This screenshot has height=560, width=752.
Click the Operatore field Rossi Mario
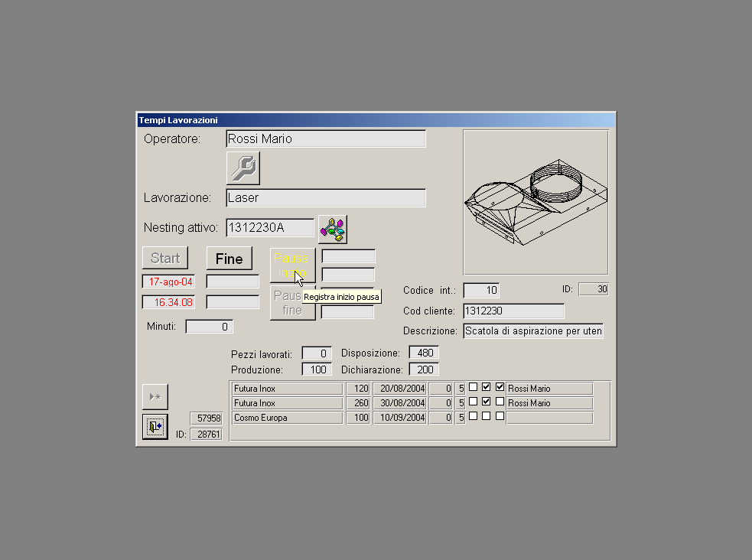(326, 138)
